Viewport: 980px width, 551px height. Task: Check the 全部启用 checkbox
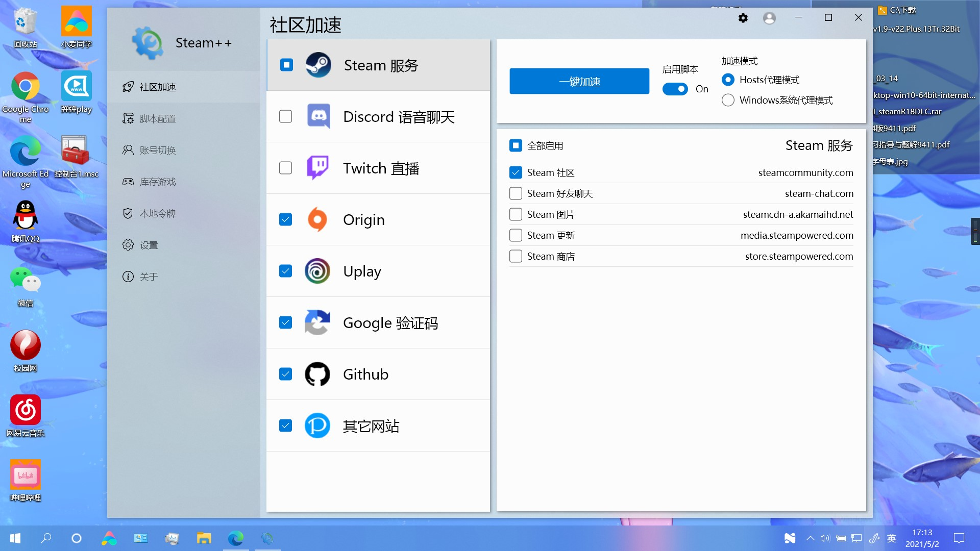[516, 146]
